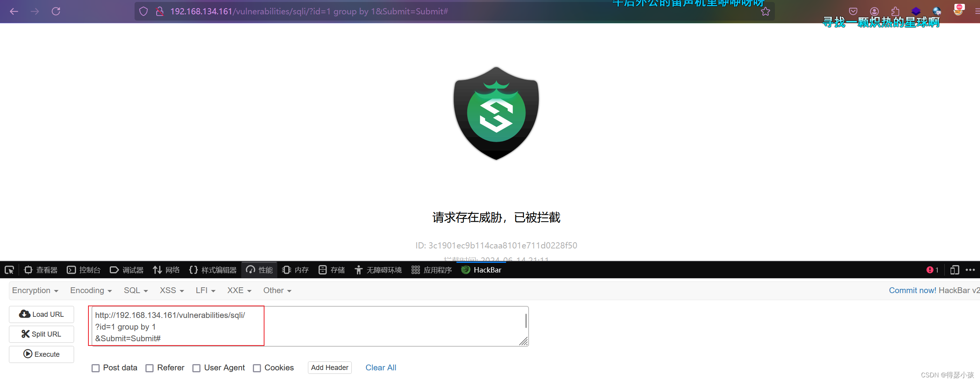Expand the LFI dropdown

(x=206, y=290)
